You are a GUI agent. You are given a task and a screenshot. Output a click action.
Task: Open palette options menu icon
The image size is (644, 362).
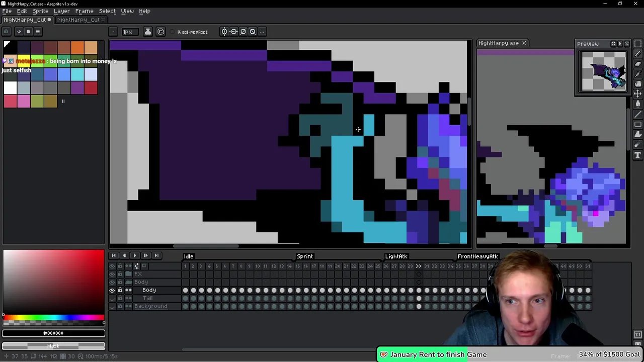tap(38, 32)
